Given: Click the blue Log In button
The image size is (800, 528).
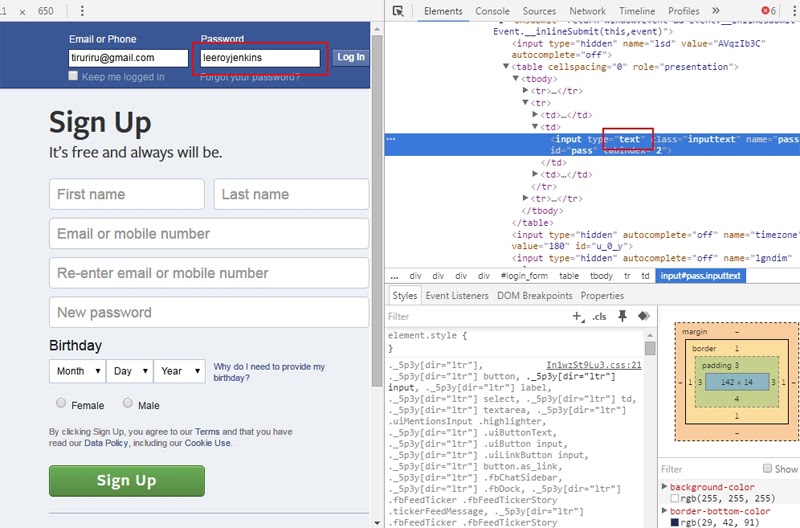Looking at the screenshot, I should pyautogui.click(x=351, y=57).
